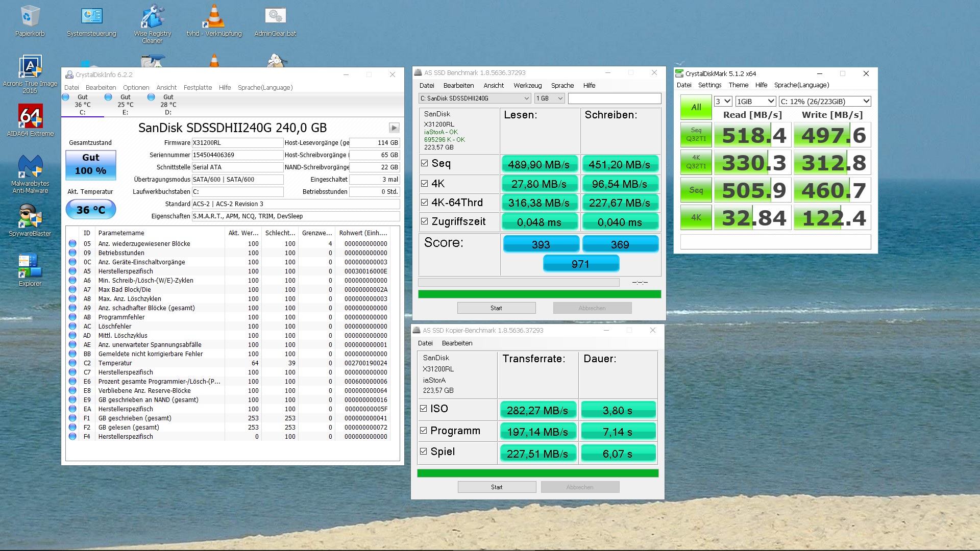Open the 1 GB test size dropdown
The width and height of the screenshot is (980, 551).
point(549,98)
